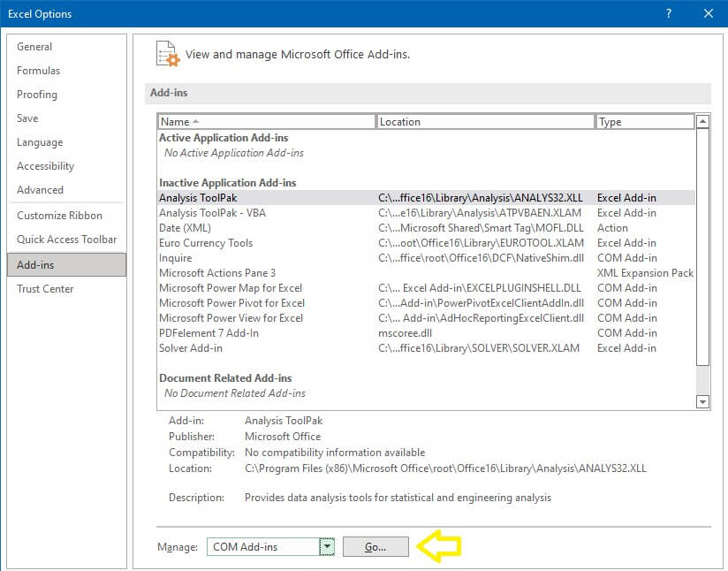
Task: Click the Action type cell
Action: click(x=612, y=228)
